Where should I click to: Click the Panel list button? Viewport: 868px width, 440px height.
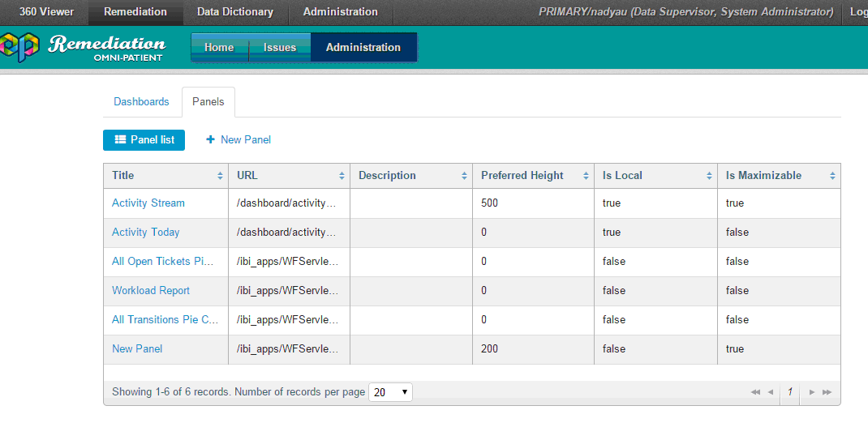pos(144,139)
